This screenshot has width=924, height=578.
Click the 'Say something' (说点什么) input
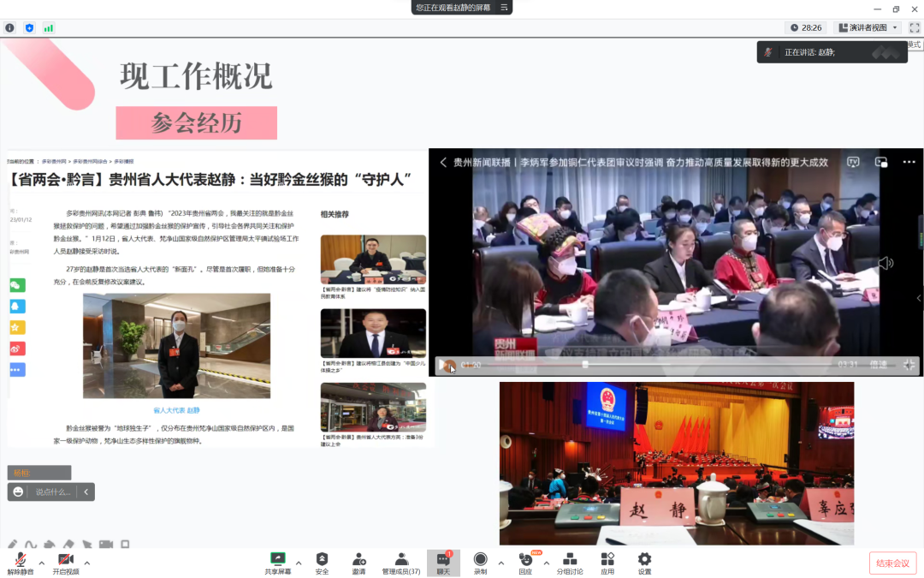coord(52,492)
